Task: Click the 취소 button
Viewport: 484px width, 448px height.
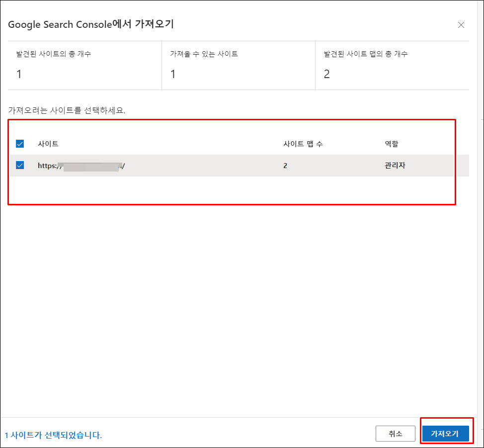Action: (x=396, y=434)
